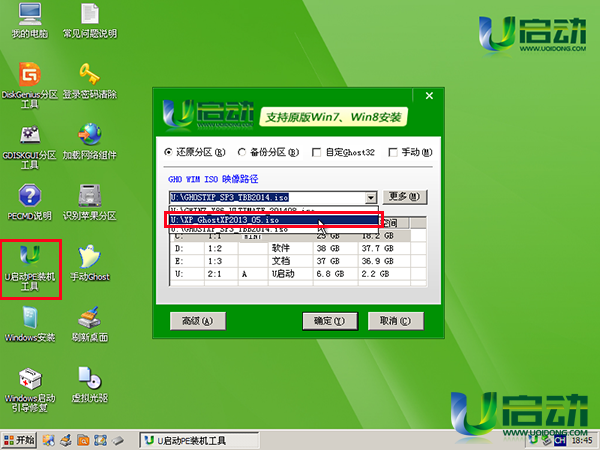Open the PECMD说明 help icon

point(30,202)
